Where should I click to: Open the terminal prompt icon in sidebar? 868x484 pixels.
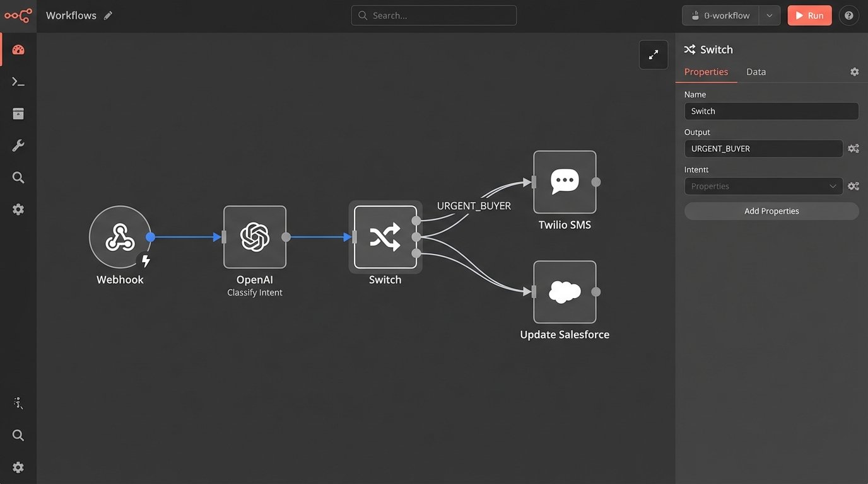point(18,82)
